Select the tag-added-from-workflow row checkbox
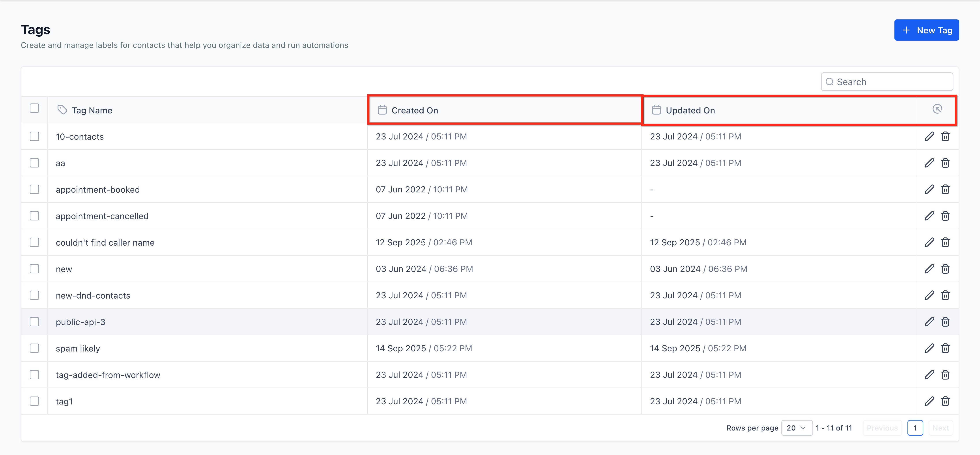Image resolution: width=980 pixels, height=455 pixels. pos(34,375)
